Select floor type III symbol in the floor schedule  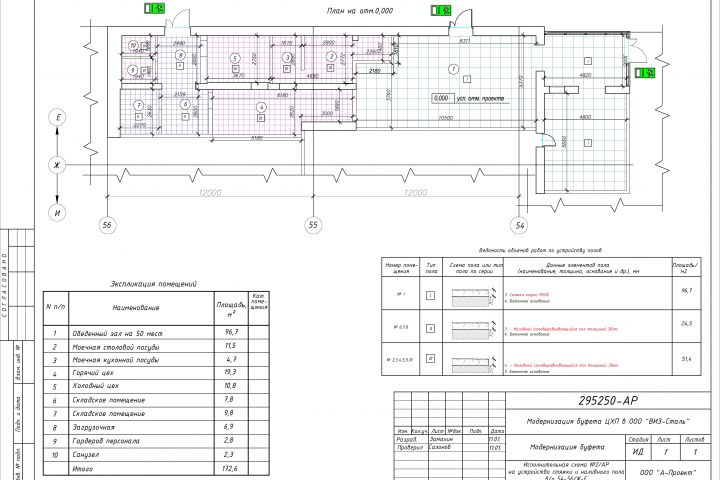(x=430, y=358)
